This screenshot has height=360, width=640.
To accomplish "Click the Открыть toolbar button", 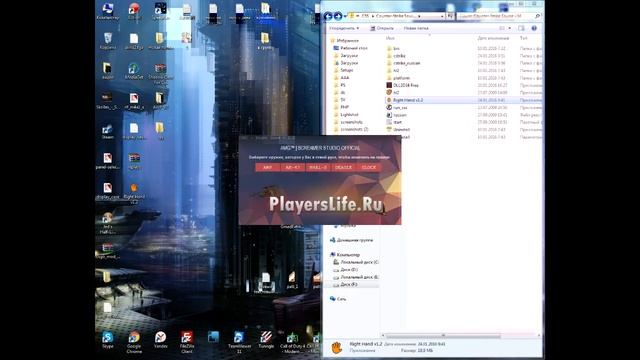I will click(382, 28).
